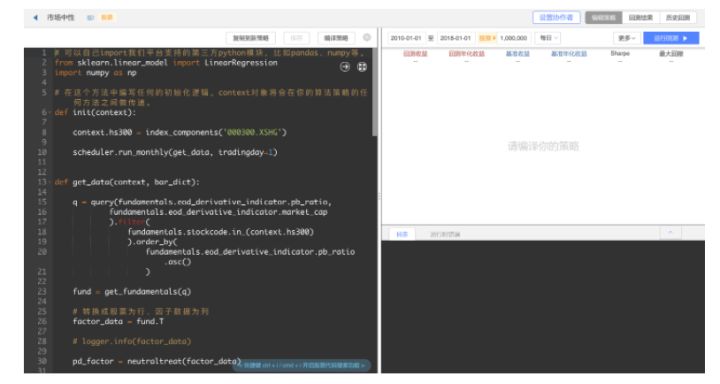
Task: Collapse the log panel with chevron button
Action: [670, 233]
